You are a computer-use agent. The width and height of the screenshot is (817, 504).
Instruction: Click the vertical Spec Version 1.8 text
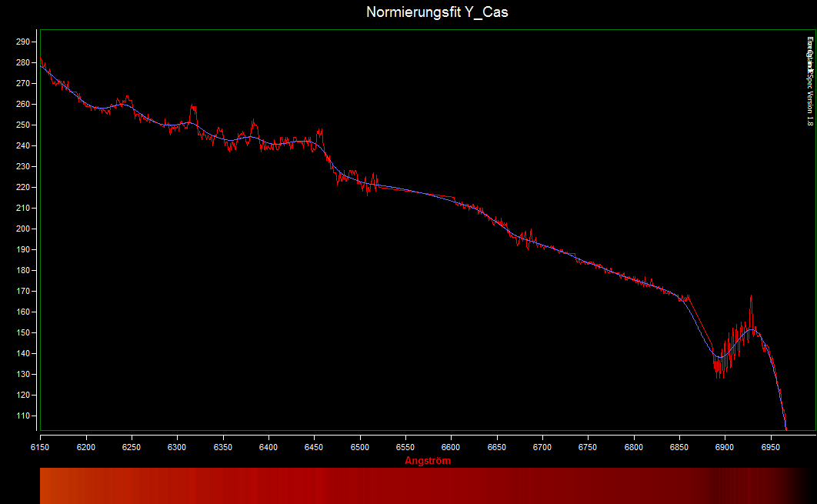click(x=809, y=81)
